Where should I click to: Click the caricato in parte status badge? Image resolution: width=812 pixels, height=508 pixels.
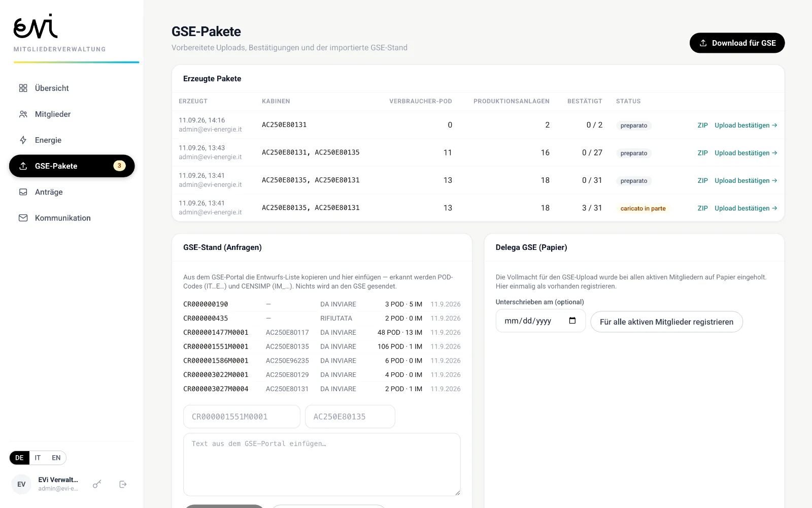tap(643, 208)
